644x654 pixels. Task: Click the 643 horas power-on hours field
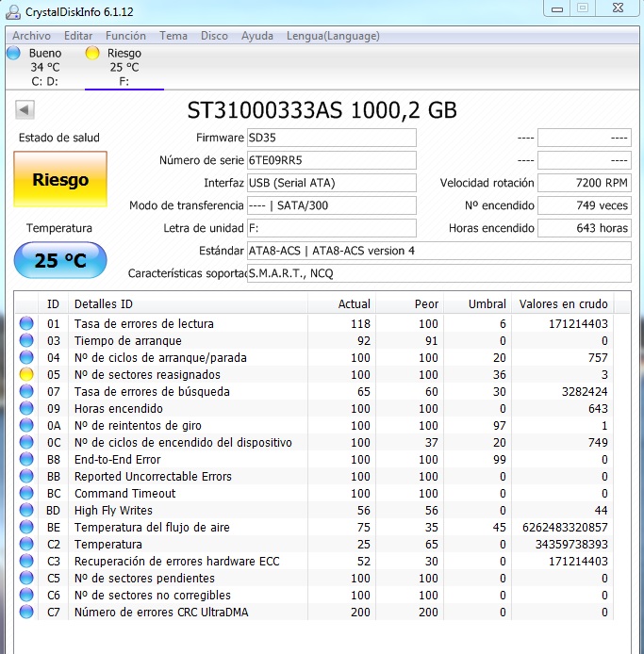(585, 228)
